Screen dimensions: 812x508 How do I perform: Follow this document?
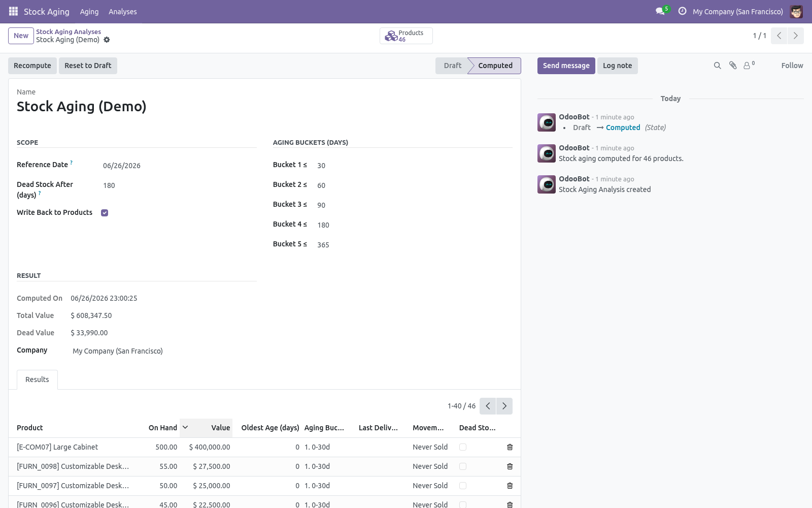pyautogui.click(x=792, y=66)
